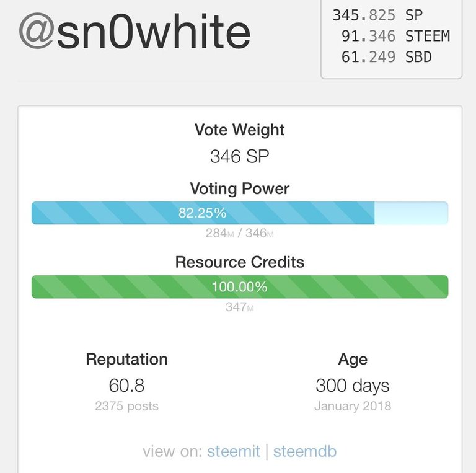
Task: Click the Vote Weight label
Action: pos(239,130)
